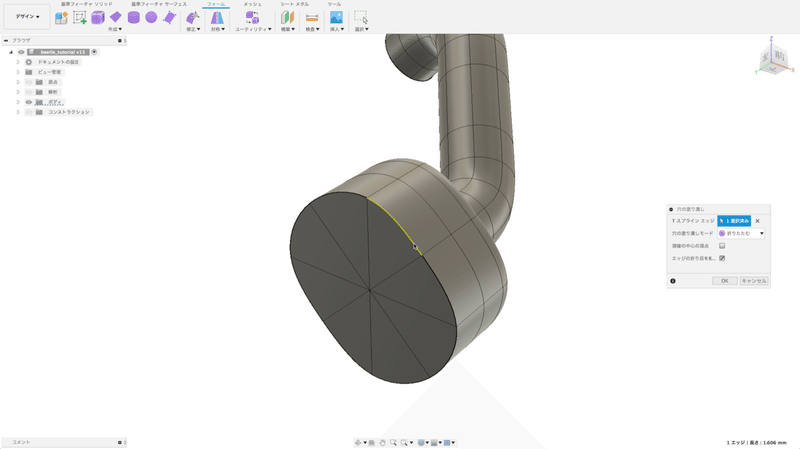Toggle visibility of the 解析 folder
Viewport: 800px width, 449px height.
click(x=29, y=92)
